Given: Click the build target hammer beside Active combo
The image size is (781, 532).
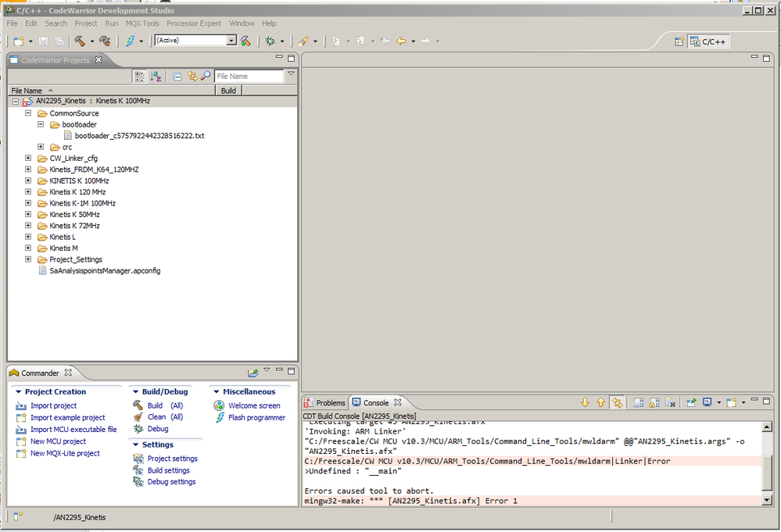Looking at the screenshot, I should click(x=245, y=41).
